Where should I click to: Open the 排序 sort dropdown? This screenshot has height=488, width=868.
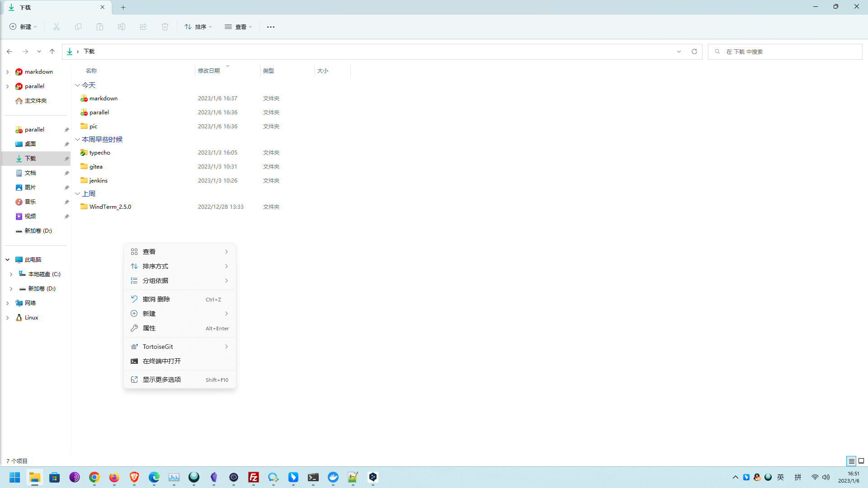[198, 27]
